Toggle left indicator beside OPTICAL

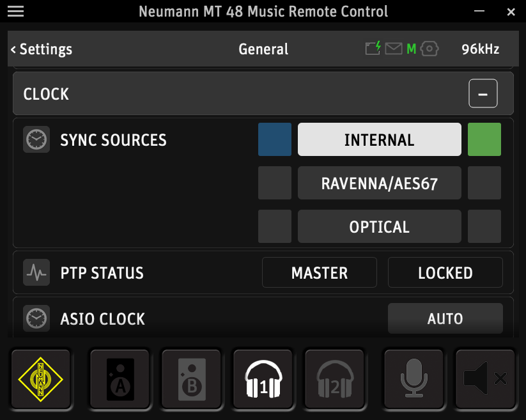(x=275, y=226)
